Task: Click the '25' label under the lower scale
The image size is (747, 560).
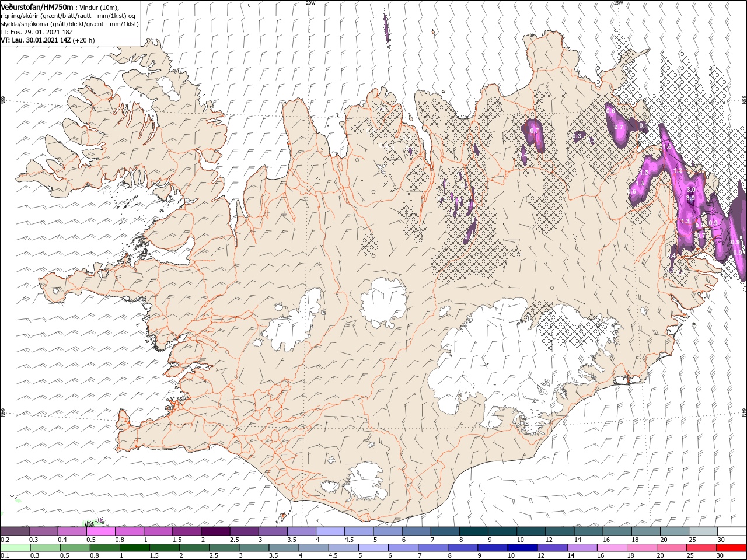Action: point(690,556)
